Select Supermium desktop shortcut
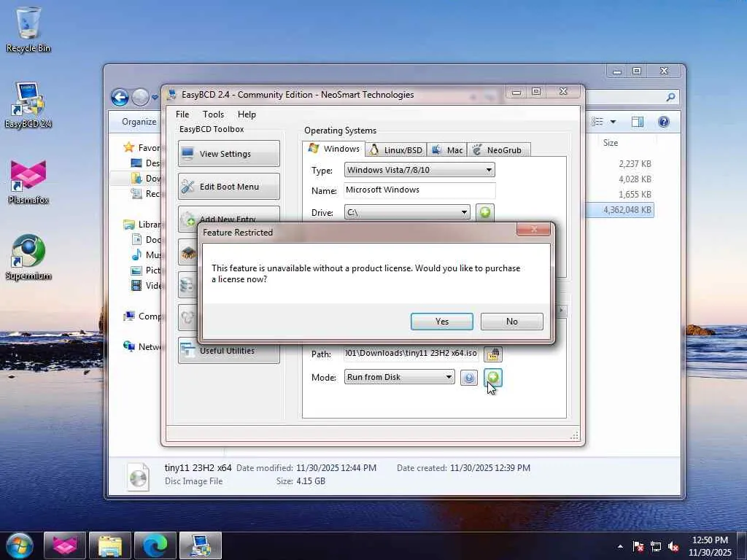This screenshot has width=747, height=560. [28, 257]
